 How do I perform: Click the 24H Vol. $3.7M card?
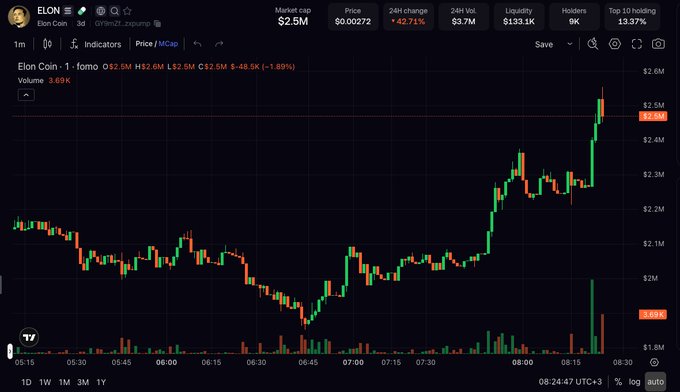pyautogui.click(x=463, y=16)
